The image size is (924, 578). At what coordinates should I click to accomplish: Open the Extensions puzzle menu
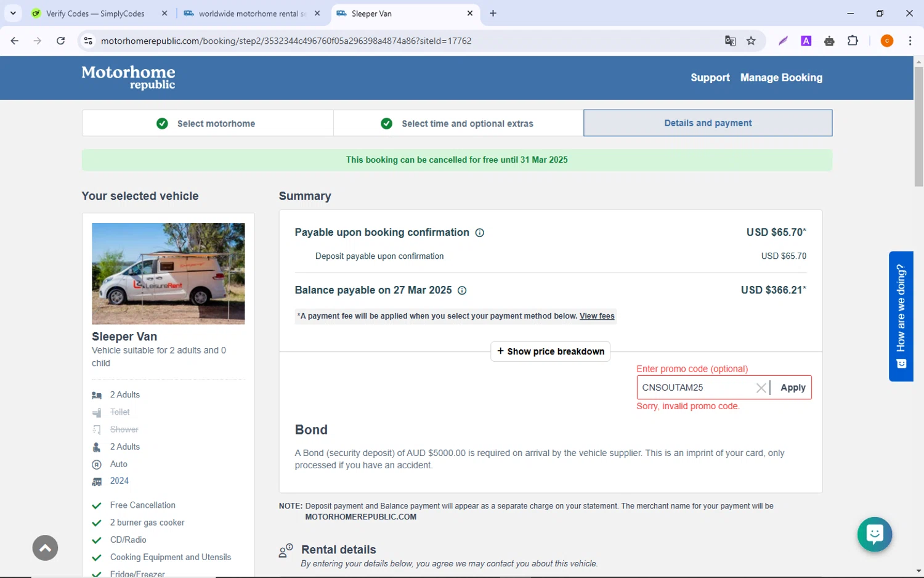[853, 41]
